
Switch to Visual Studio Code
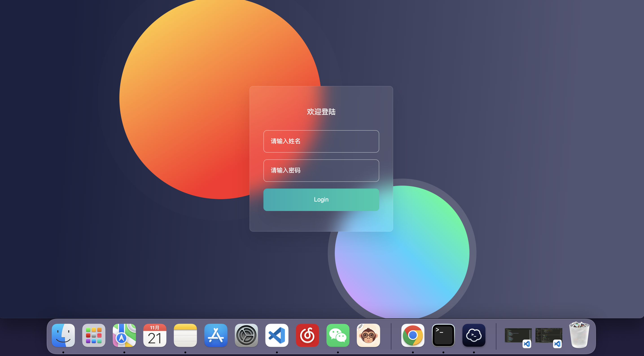click(x=277, y=335)
